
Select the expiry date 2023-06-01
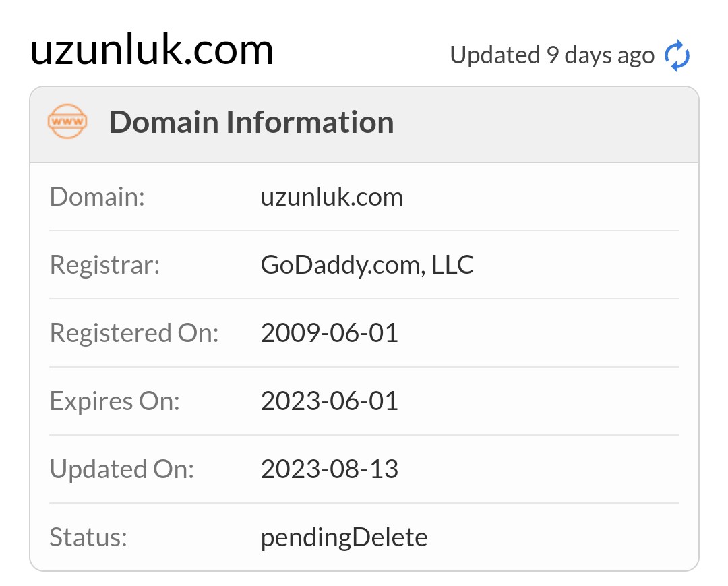coord(329,401)
